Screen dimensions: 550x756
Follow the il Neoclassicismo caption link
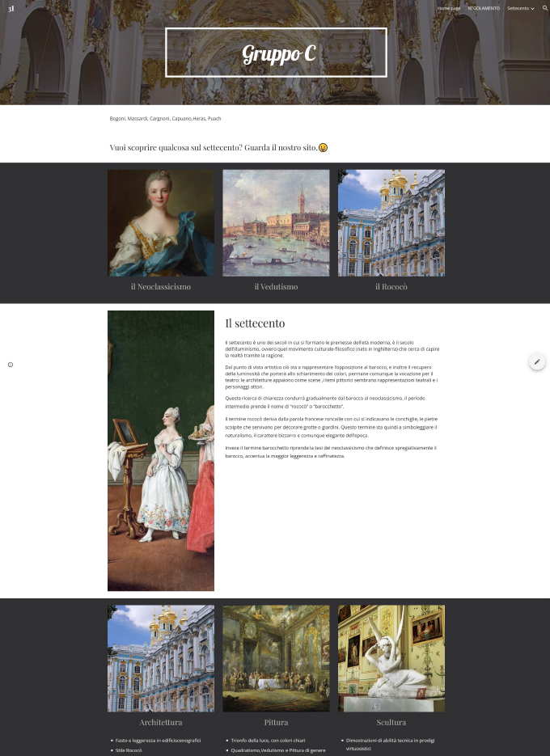coord(161,286)
